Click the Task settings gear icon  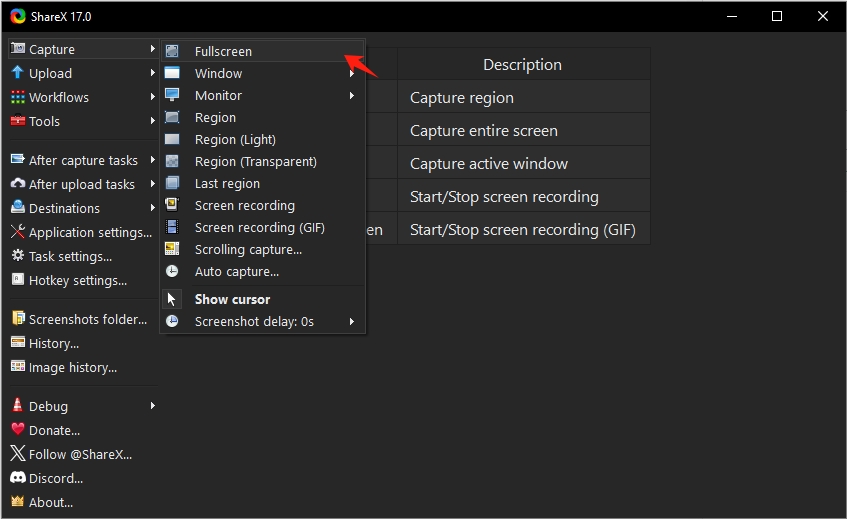pos(18,255)
